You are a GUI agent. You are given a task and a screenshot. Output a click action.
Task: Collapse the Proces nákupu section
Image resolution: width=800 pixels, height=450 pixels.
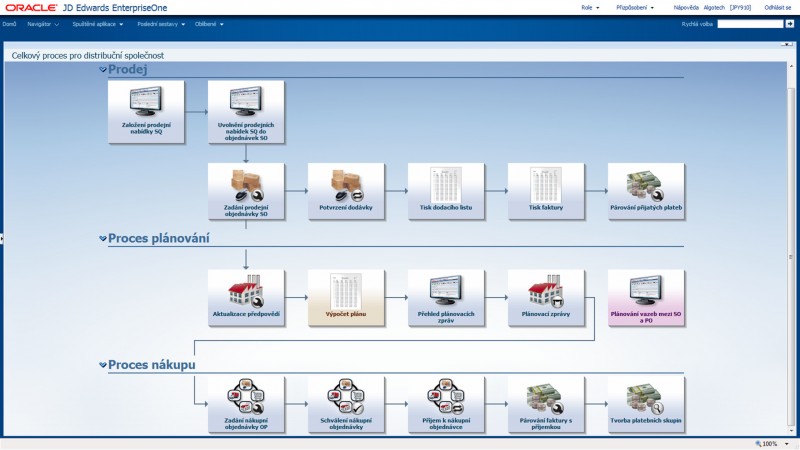(x=103, y=366)
